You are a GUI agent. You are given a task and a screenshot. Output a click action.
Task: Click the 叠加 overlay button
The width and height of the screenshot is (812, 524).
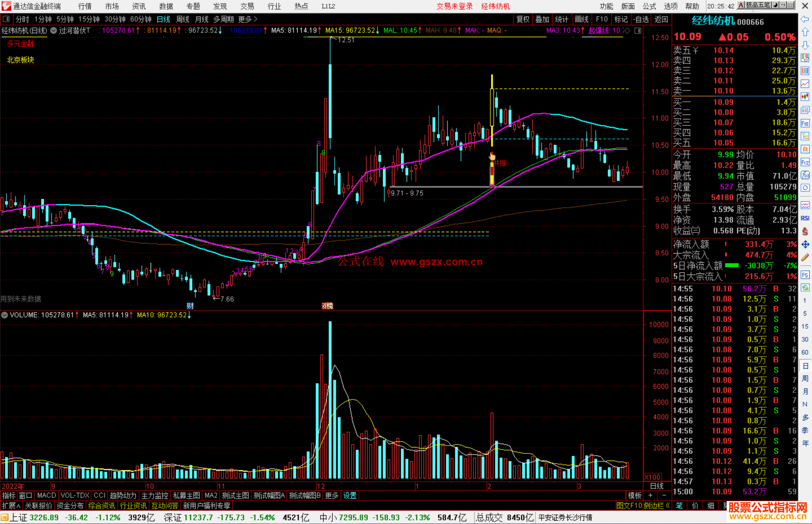point(542,19)
